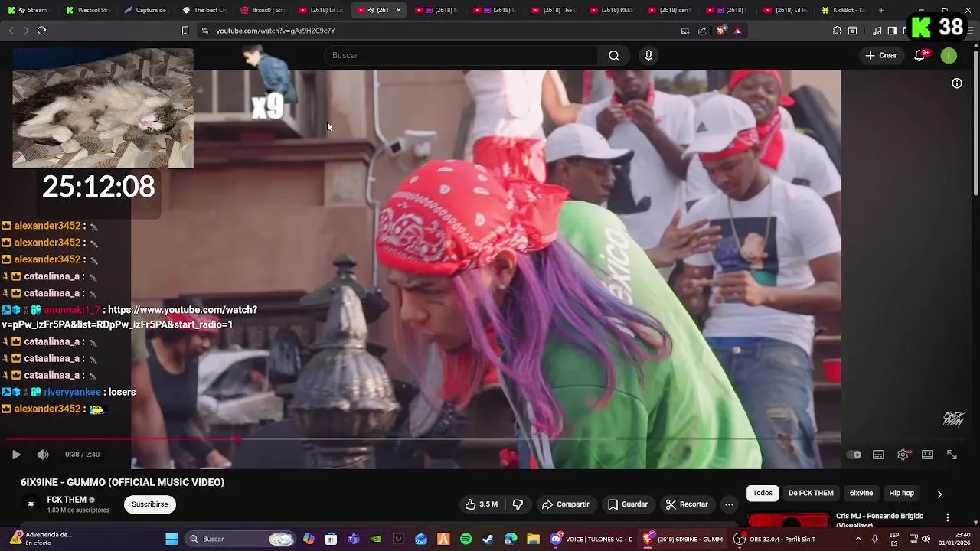980x551 pixels.
Task: Play the GUMMO video
Action: tap(16, 455)
